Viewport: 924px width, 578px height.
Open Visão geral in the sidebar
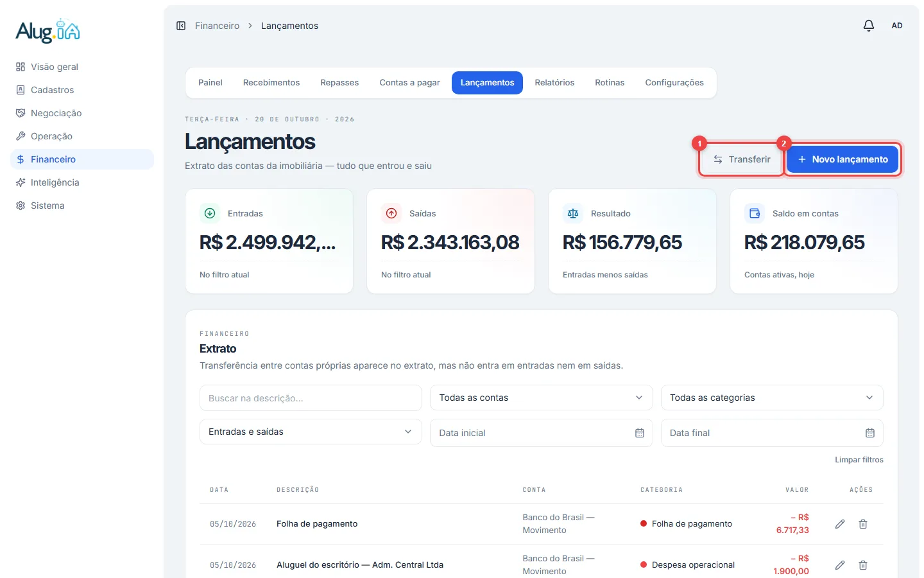click(82, 67)
